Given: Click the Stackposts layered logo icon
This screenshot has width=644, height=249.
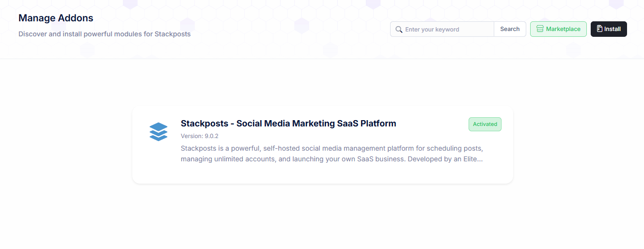Looking at the screenshot, I should tap(158, 132).
